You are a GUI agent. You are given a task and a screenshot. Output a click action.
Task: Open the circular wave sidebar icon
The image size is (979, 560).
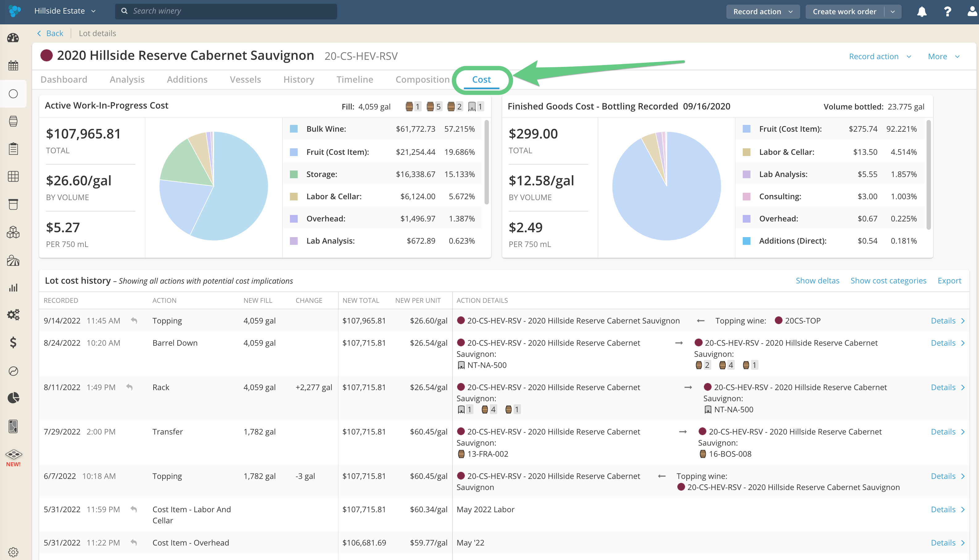(13, 371)
